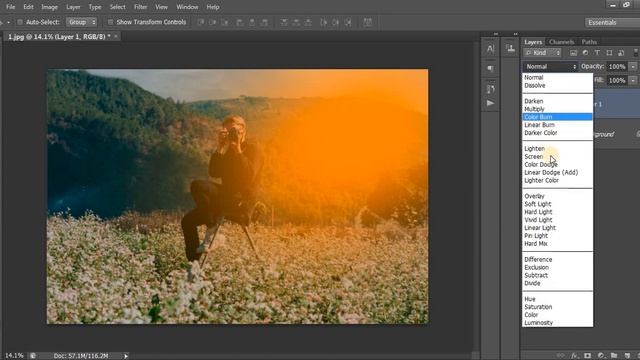640x360 pixels.
Task: Click the new group folder icon
Action: (x=614, y=356)
